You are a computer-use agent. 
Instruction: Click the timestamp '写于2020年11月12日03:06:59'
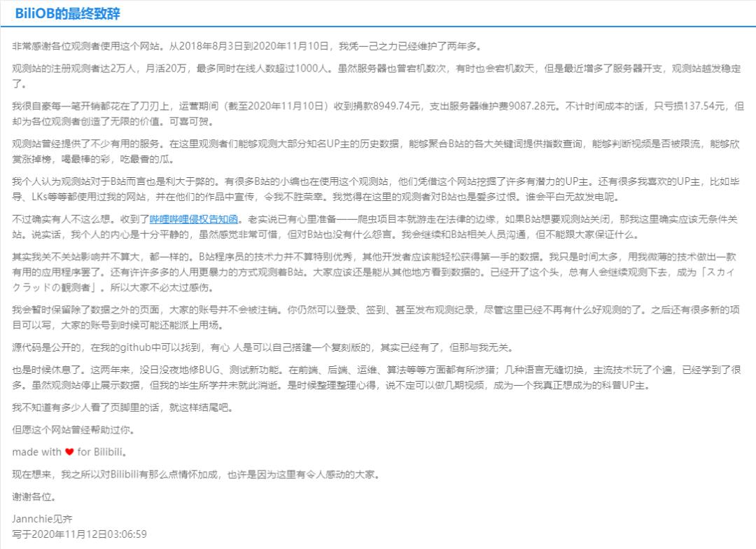point(80,534)
